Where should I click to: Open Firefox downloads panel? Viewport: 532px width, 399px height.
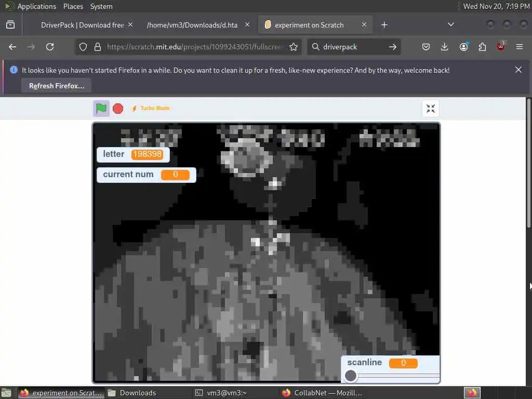[445, 47]
